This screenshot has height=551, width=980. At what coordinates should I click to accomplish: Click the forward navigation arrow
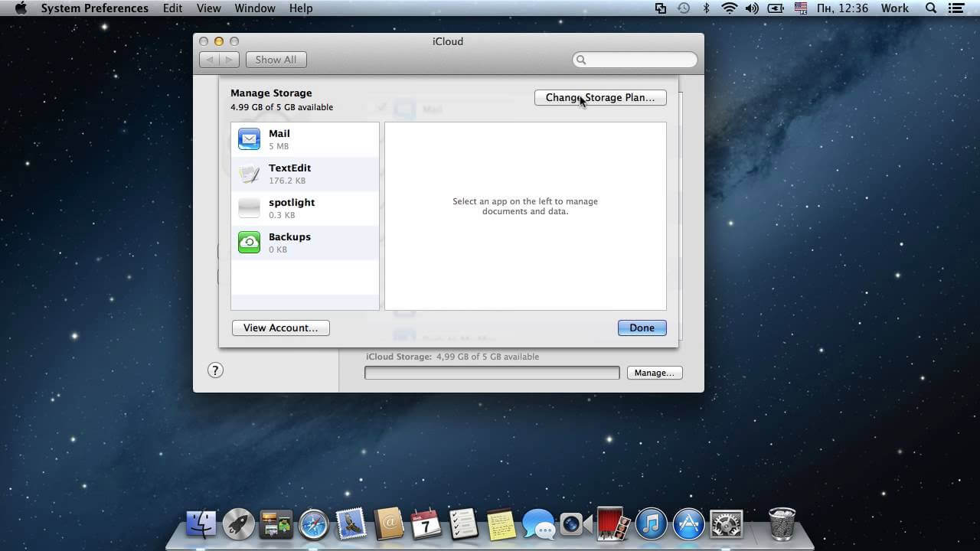tap(230, 60)
